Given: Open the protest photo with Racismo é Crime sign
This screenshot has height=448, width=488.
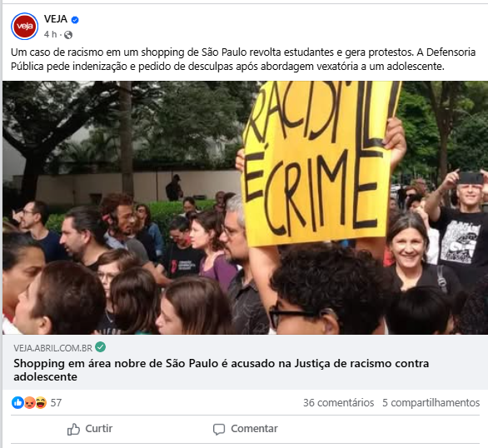Looking at the screenshot, I should pos(245,208).
